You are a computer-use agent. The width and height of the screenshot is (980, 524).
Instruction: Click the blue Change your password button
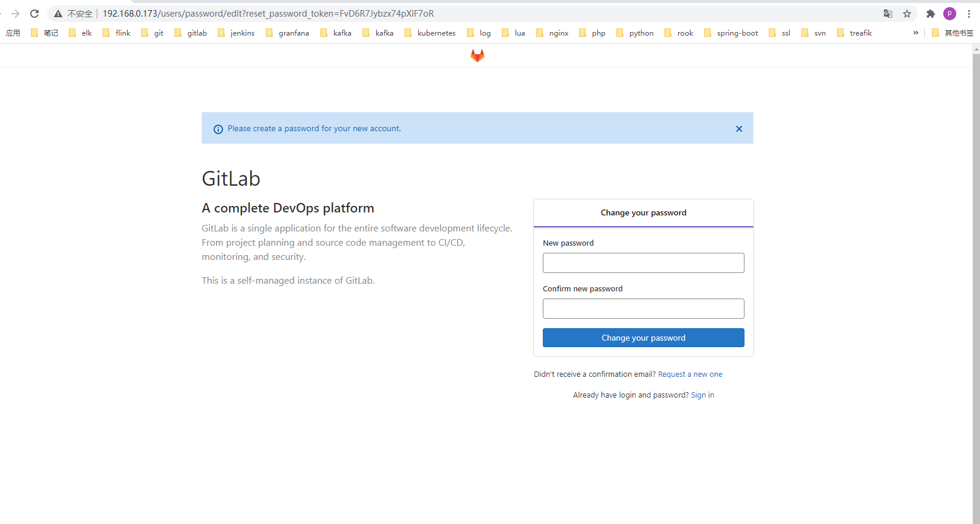(644, 338)
